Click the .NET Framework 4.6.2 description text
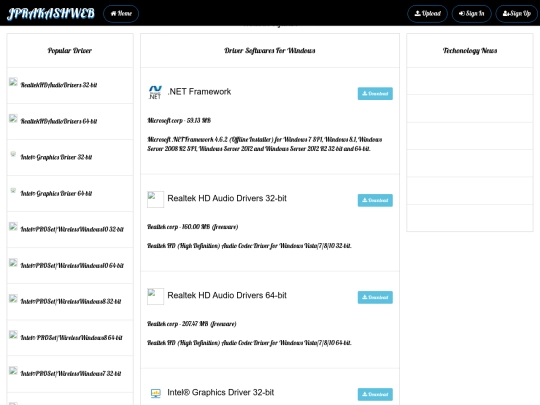The height and width of the screenshot is (405, 540). [264, 144]
